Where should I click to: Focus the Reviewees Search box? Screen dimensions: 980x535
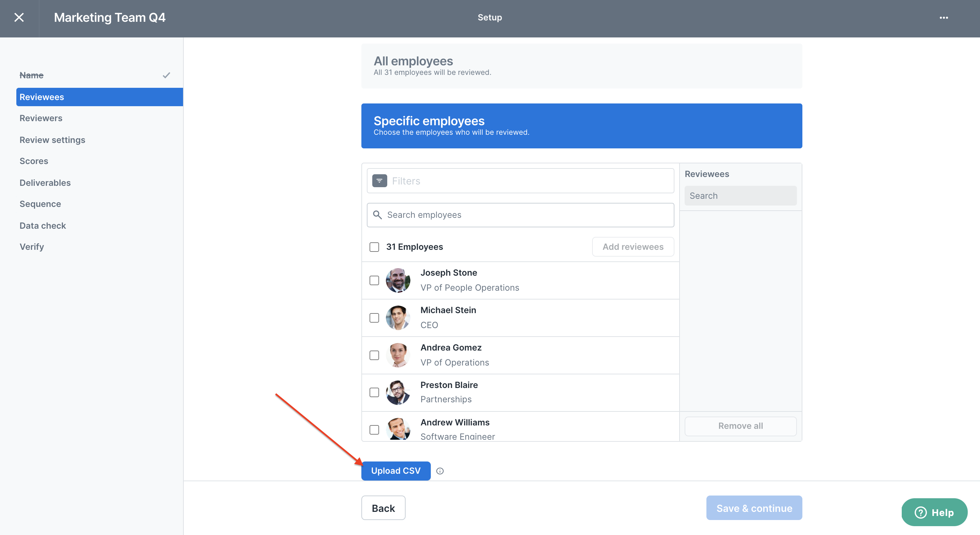tap(740, 196)
